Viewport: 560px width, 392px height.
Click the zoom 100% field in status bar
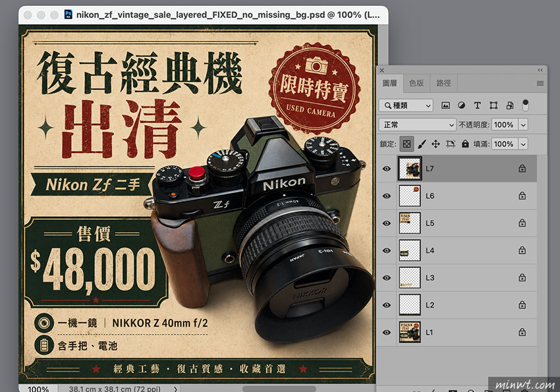(38, 389)
